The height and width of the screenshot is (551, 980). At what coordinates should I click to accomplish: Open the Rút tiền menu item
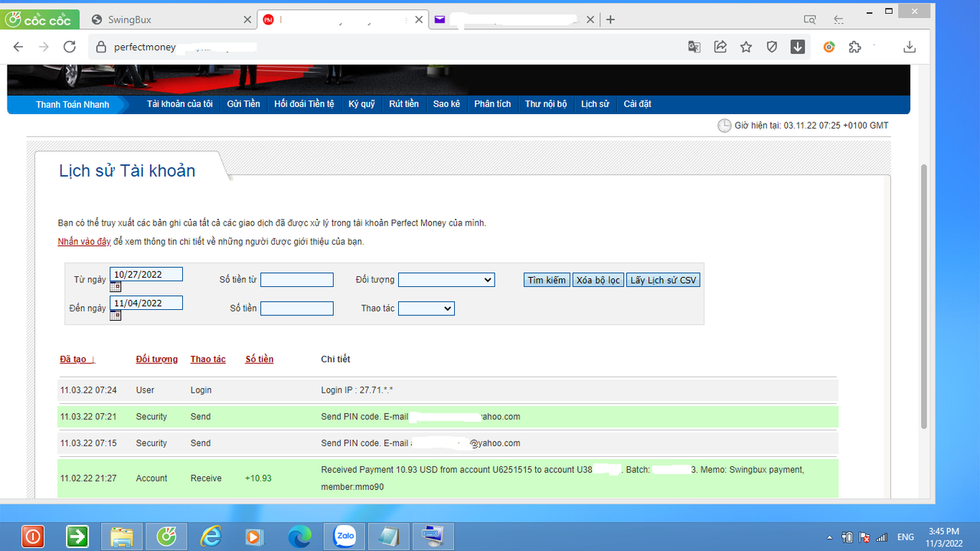pyautogui.click(x=403, y=104)
